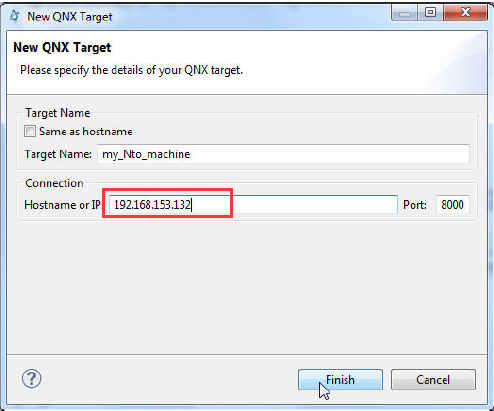Click the QNX title bar icon
This screenshot has width=494, height=411.
coord(15,16)
